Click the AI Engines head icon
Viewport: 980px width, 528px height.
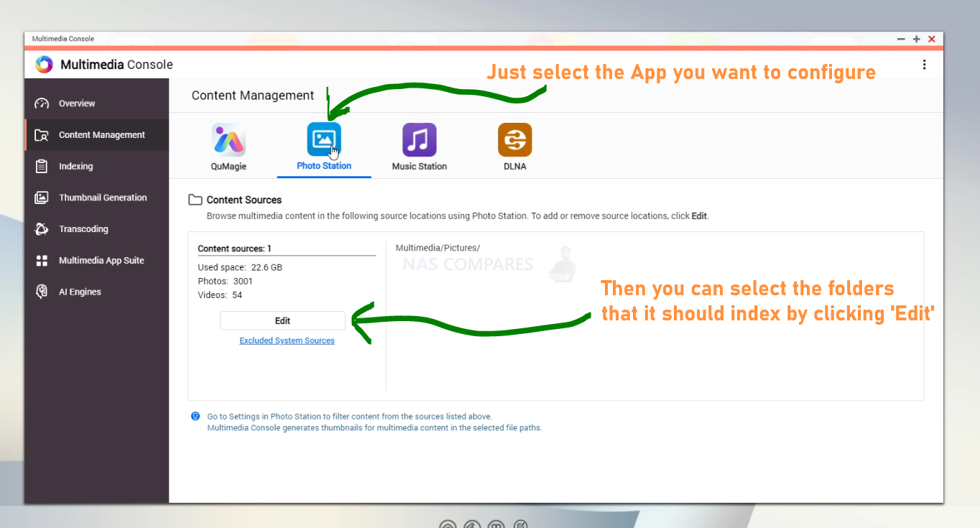tap(42, 292)
